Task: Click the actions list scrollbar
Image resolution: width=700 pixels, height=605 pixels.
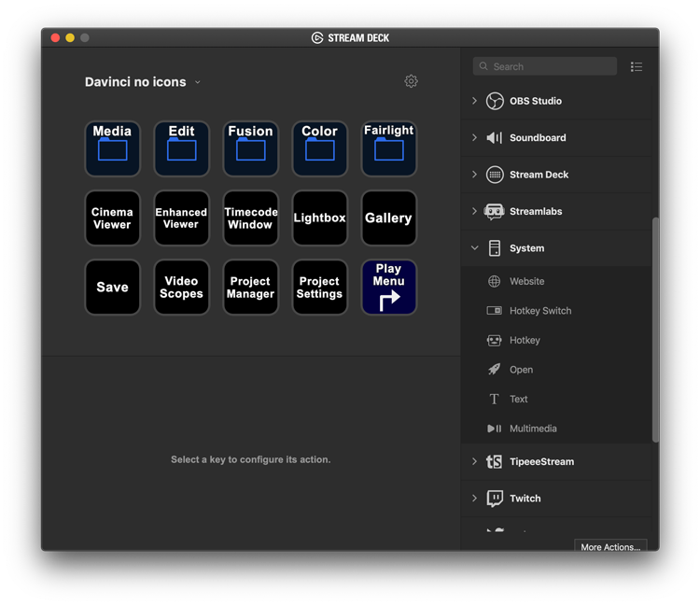Action: [655, 330]
